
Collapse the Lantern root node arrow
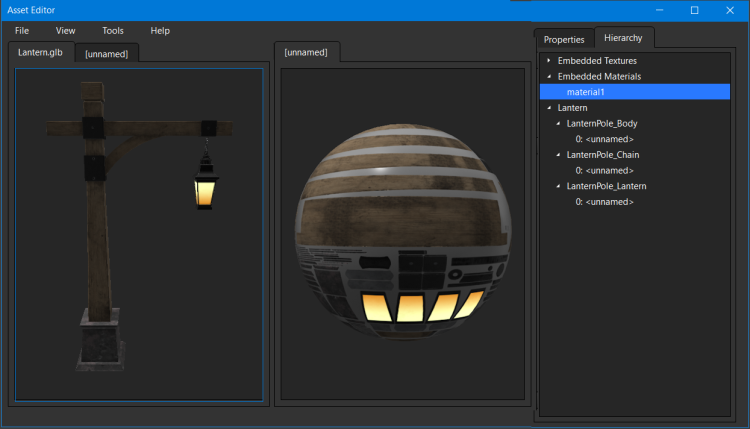tap(549, 107)
